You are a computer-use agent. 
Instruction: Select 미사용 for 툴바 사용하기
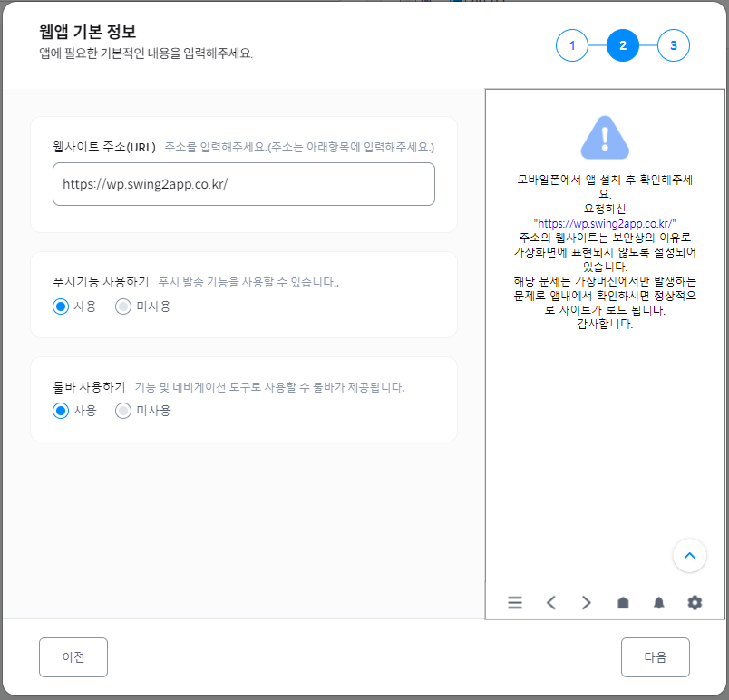pos(123,411)
